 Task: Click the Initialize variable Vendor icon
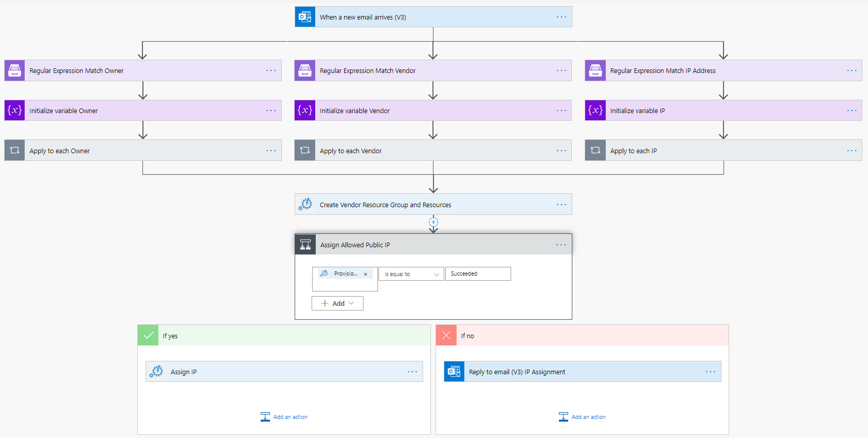point(305,111)
